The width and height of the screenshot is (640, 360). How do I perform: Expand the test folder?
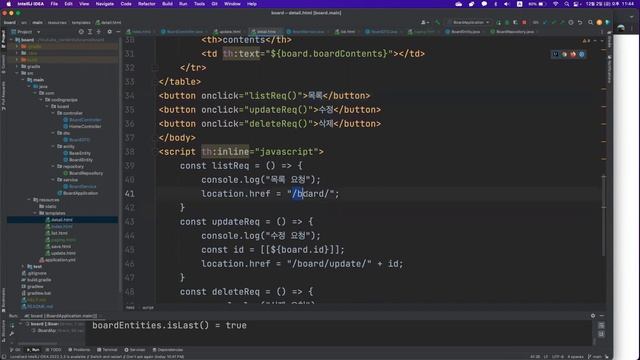point(23,266)
